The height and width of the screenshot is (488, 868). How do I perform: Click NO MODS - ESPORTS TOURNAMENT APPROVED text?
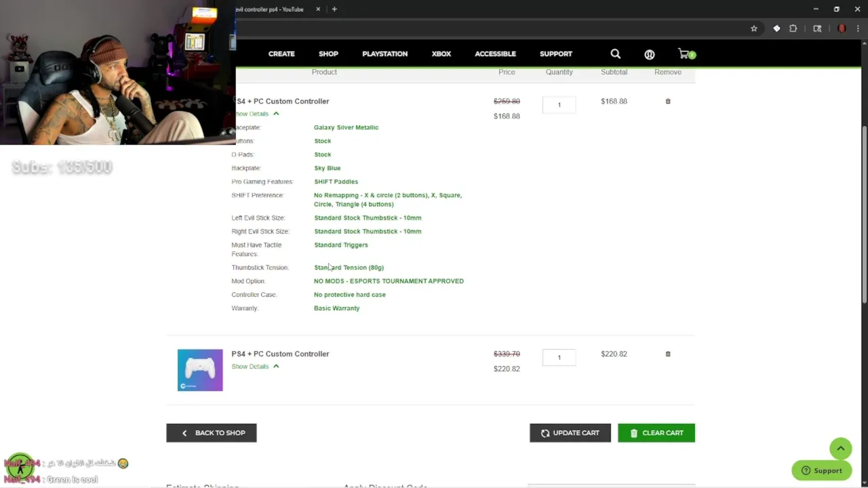click(389, 281)
